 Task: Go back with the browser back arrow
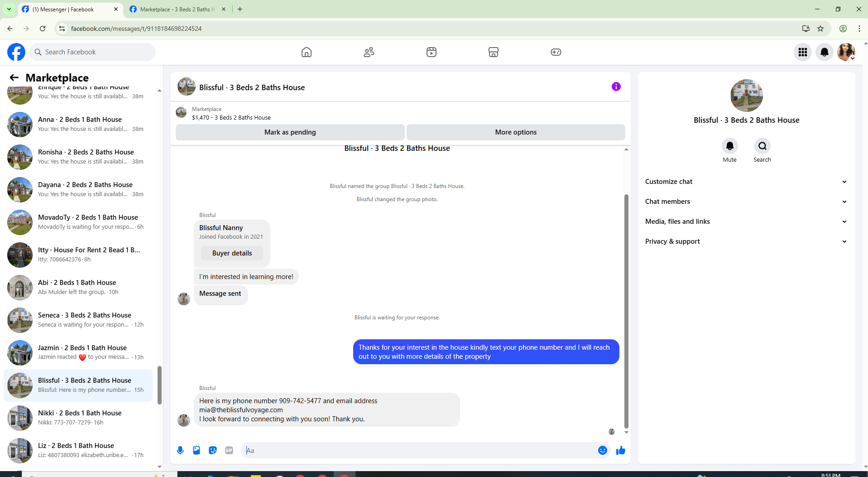tap(10, 29)
